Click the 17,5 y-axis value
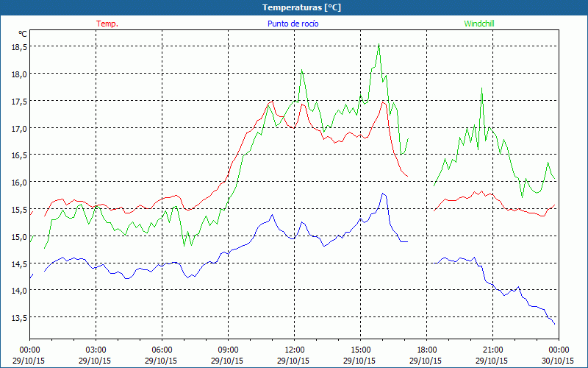The width and height of the screenshot is (588, 368). point(19,102)
